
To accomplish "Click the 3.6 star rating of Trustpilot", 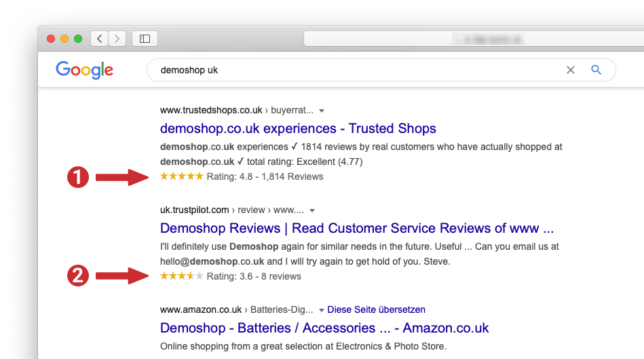I will 181,276.
